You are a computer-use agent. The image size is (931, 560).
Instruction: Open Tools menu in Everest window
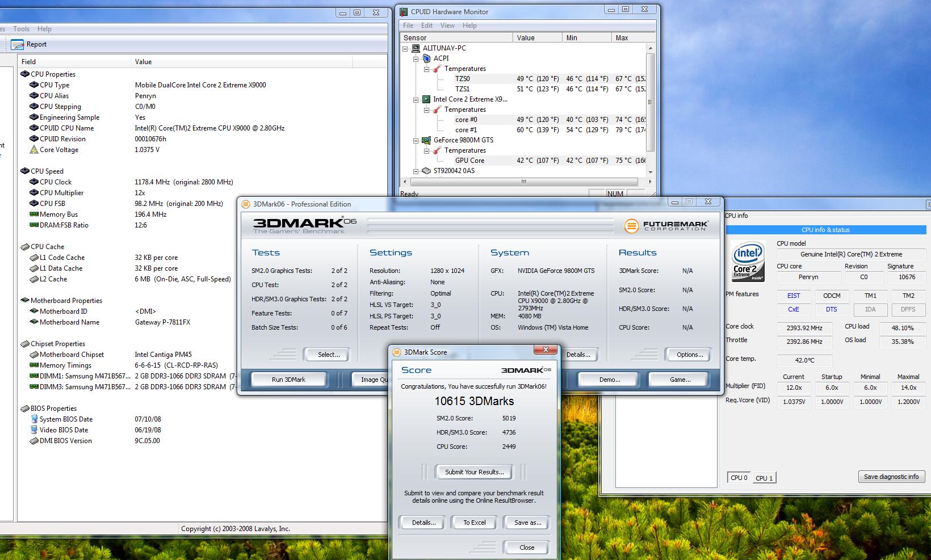[22, 29]
